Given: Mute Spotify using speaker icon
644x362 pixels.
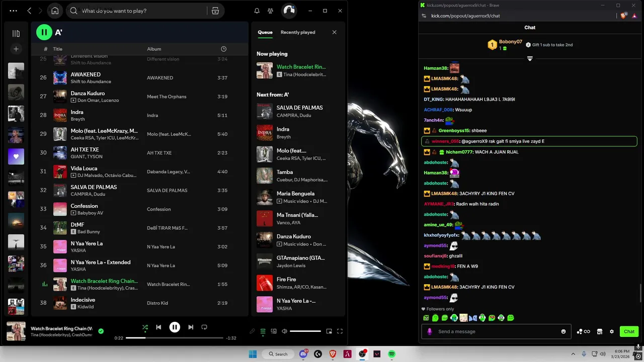Looking at the screenshot, I should [284, 331].
